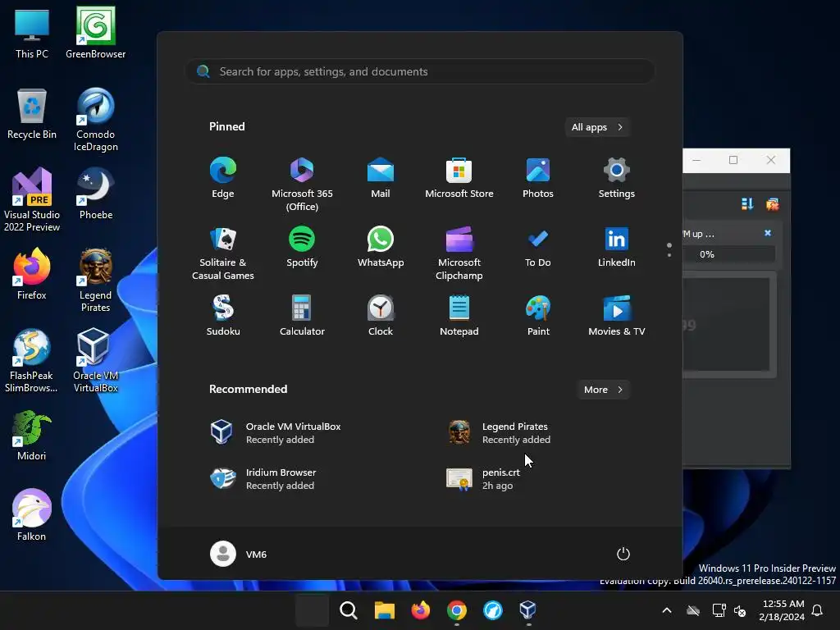Launch Microsoft 365 (Office)
This screenshot has height=630, width=840.
[x=302, y=184]
